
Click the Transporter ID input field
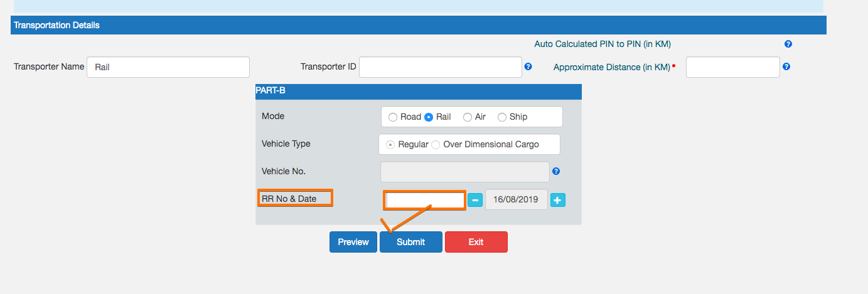(440, 67)
